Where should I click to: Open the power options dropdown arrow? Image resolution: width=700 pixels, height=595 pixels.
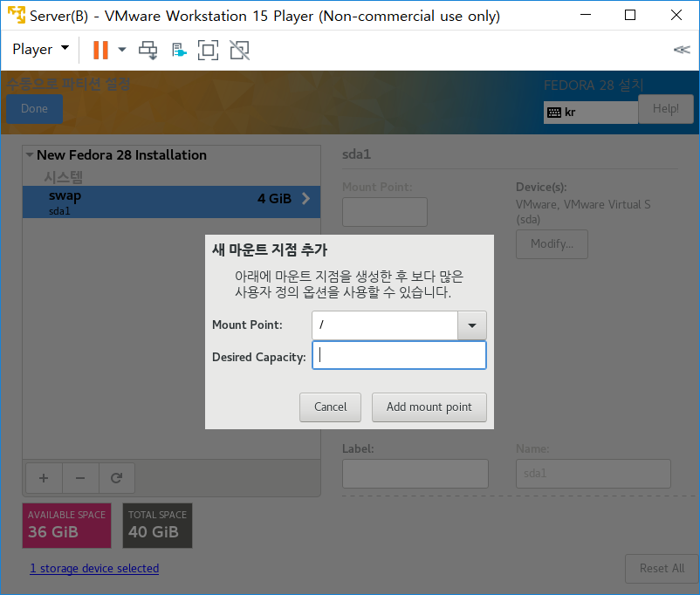coord(122,50)
